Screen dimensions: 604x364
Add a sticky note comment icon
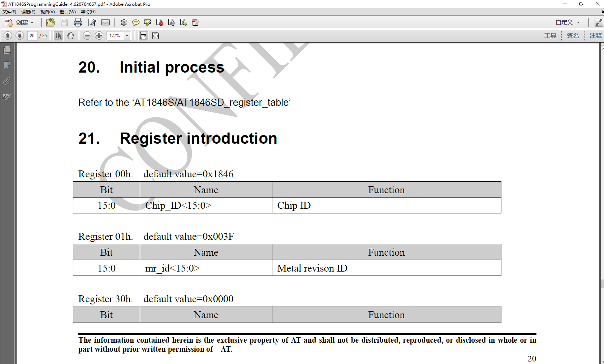136,22
